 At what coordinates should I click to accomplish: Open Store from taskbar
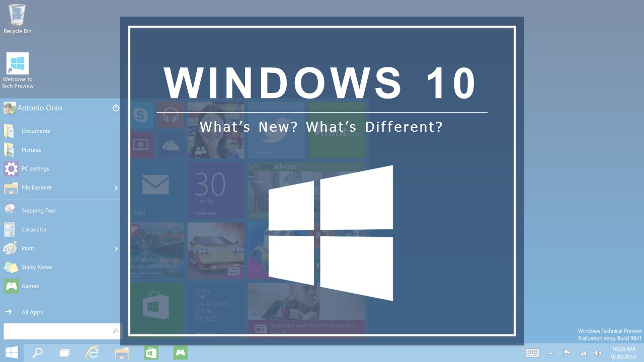[151, 352]
